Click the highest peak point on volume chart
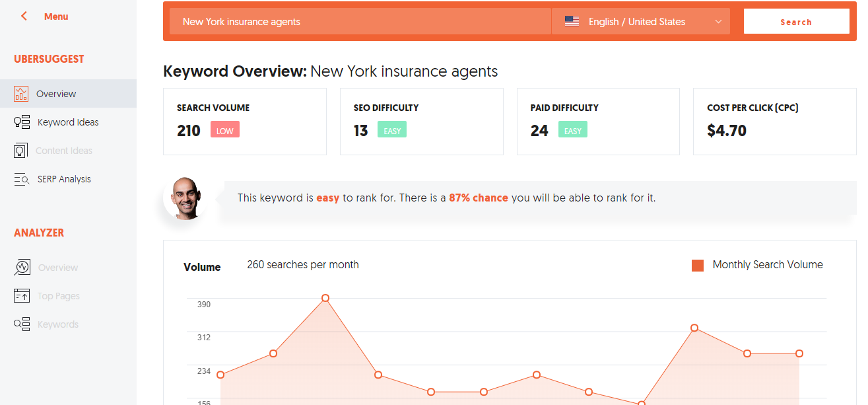The width and height of the screenshot is (868, 405). pyautogui.click(x=325, y=298)
